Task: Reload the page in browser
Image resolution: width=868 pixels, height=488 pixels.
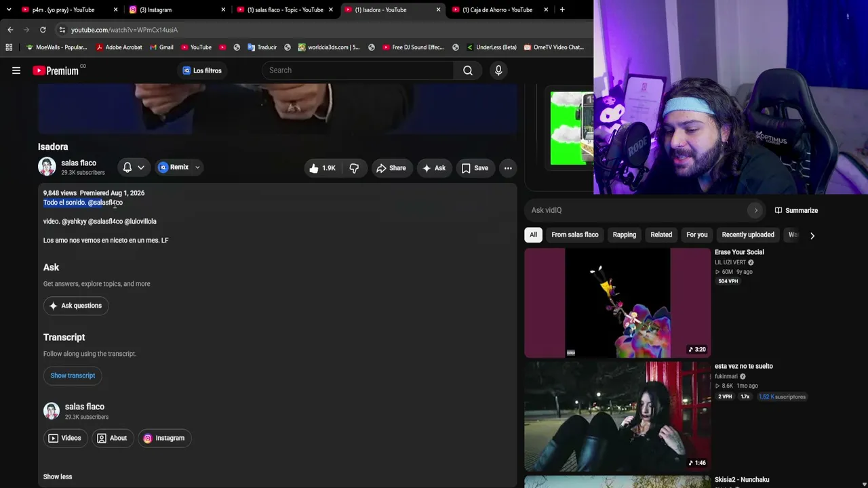Action: [x=43, y=30]
